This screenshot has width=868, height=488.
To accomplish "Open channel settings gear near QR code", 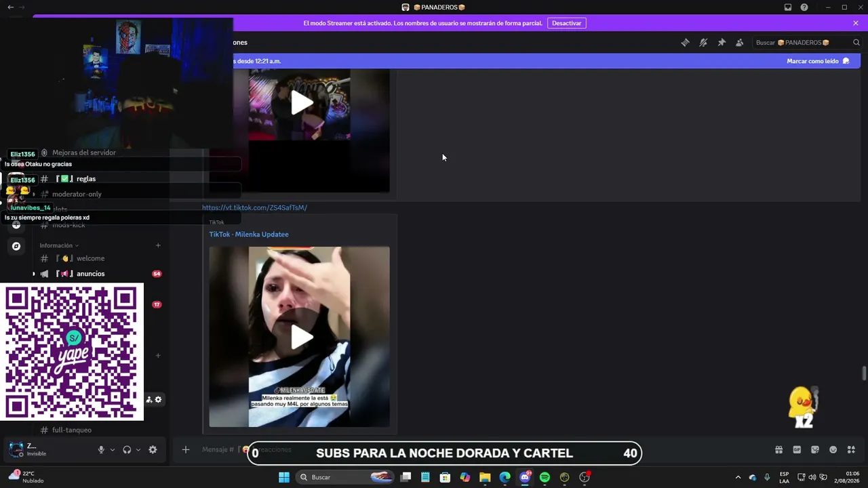I will pos(159,400).
